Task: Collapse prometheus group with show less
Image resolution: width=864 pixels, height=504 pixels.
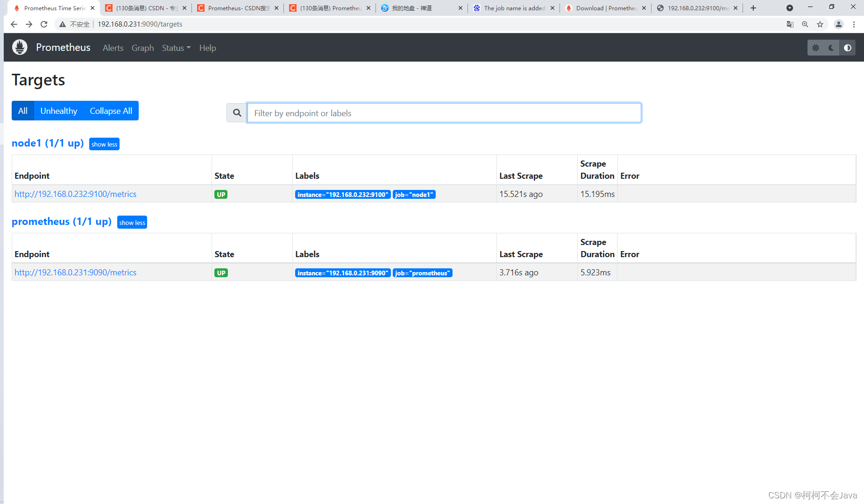Action: [x=132, y=223]
